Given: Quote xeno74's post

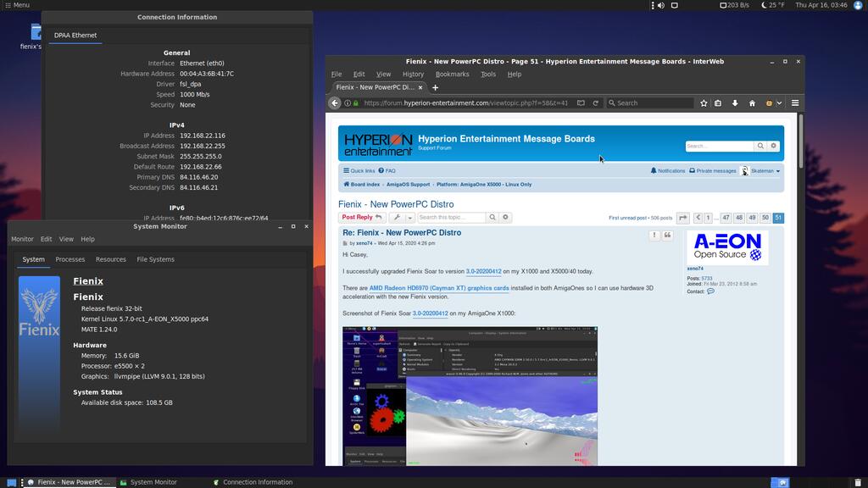Looking at the screenshot, I should coord(668,236).
